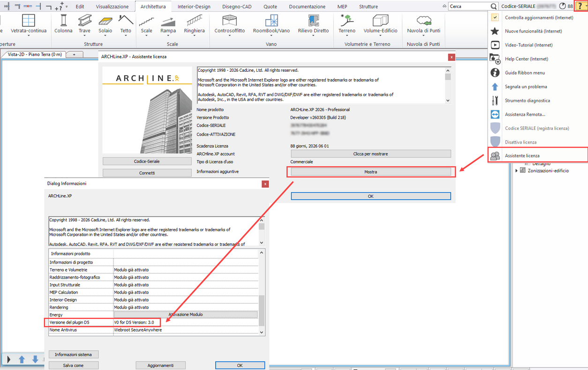Select the Ringhiera railing tool
The width and height of the screenshot is (588, 370).
point(194,23)
